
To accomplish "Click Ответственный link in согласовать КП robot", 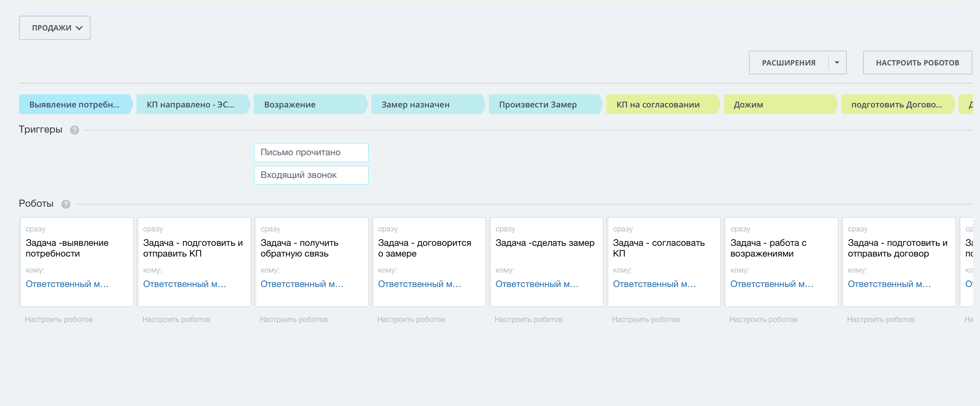I will 654,284.
